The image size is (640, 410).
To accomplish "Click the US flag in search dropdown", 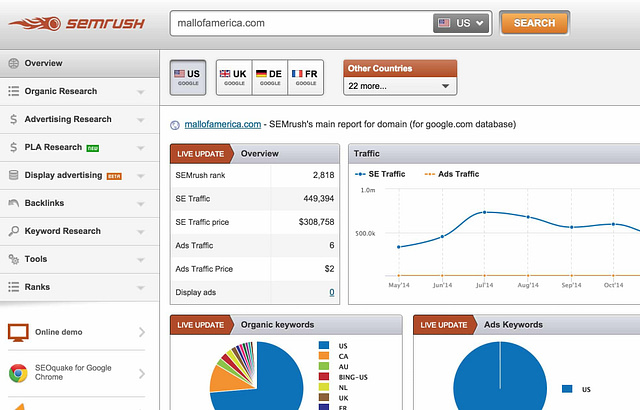I will (x=444, y=23).
